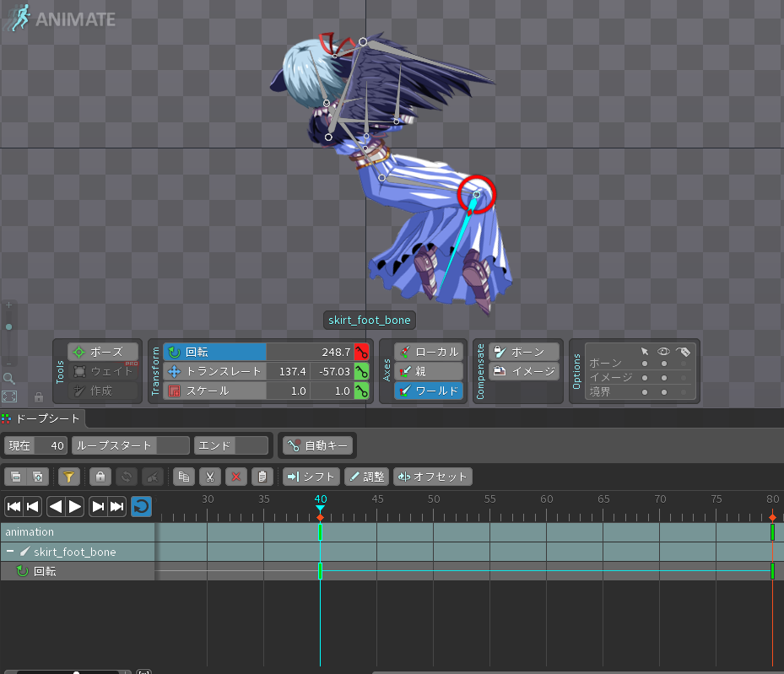Activate the スケール (Scale) transform tool
Viewport: 784px width, 674px height.
[x=215, y=391]
